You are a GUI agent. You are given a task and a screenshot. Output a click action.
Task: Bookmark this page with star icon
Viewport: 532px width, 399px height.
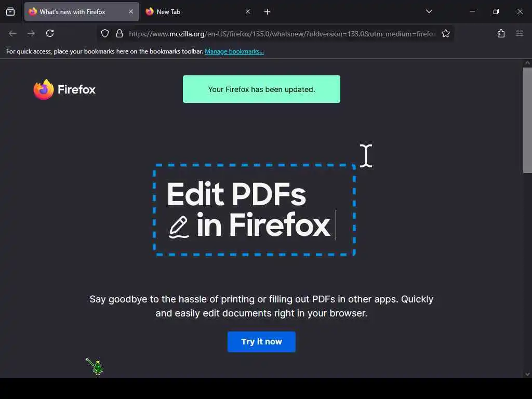pyautogui.click(x=445, y=33)
